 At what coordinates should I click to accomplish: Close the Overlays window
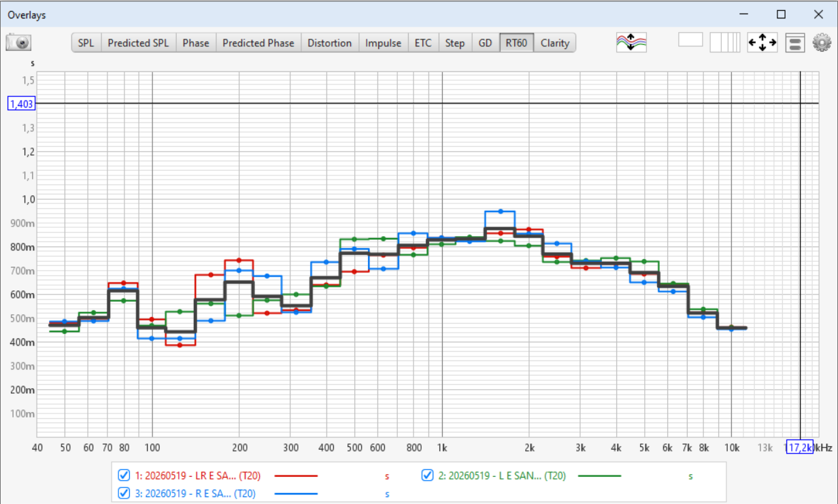[x=818, y=14]
